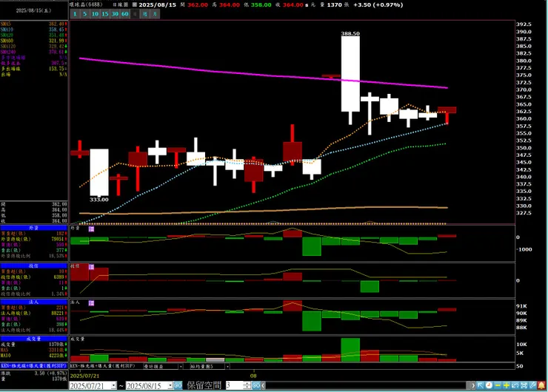Click the horizontal chart scrollbar track
Image resolution: width=548 pixels, height=392 pixels.
tap(367, 385)
